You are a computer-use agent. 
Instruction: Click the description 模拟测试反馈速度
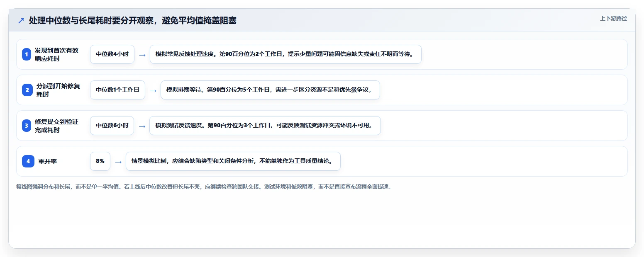265,126
